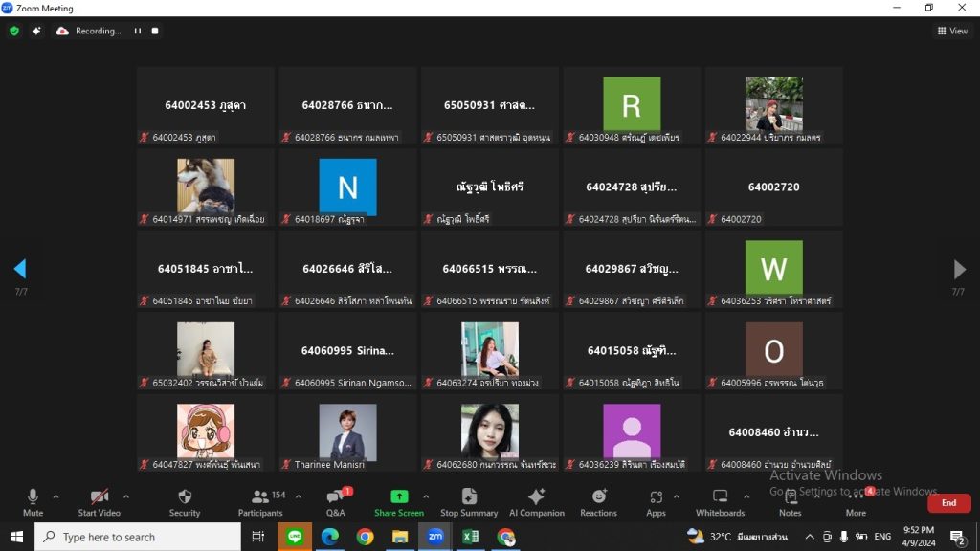Screen dimensions: 980x551
Task: Click Share Screen
Action: (399, 502)
